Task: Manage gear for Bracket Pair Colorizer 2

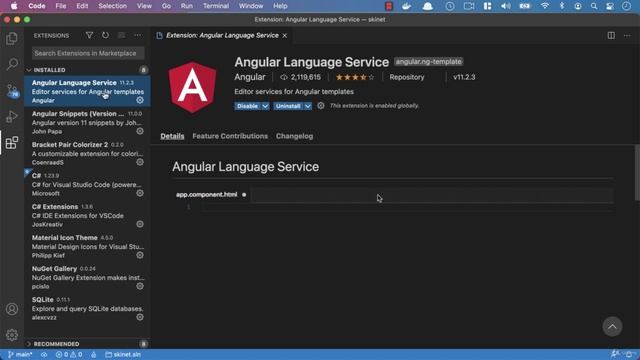Action: pos(140,162)
